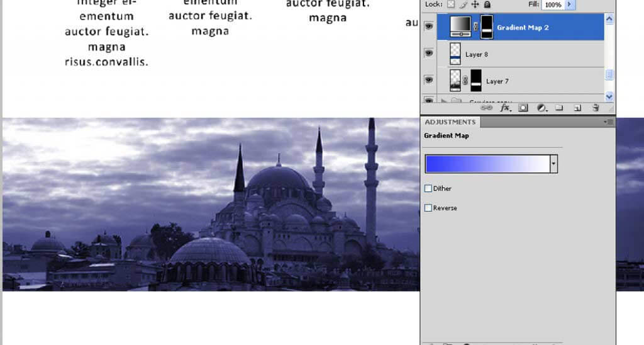The height and width of the screenshot is (345, 644).
Task: Click the delete layer trash icon
Action: coord(596,108)
